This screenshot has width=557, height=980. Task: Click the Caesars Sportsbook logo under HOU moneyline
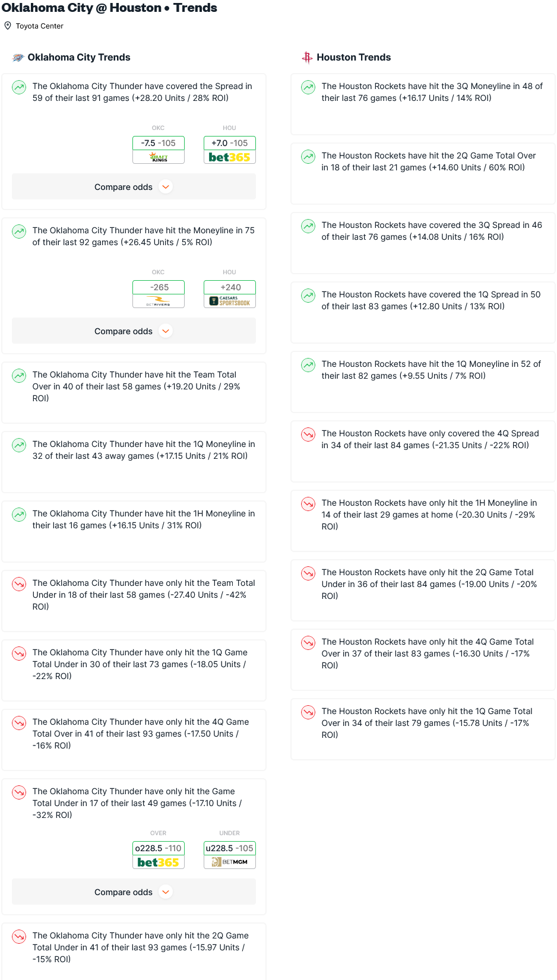tap(230, 302)
